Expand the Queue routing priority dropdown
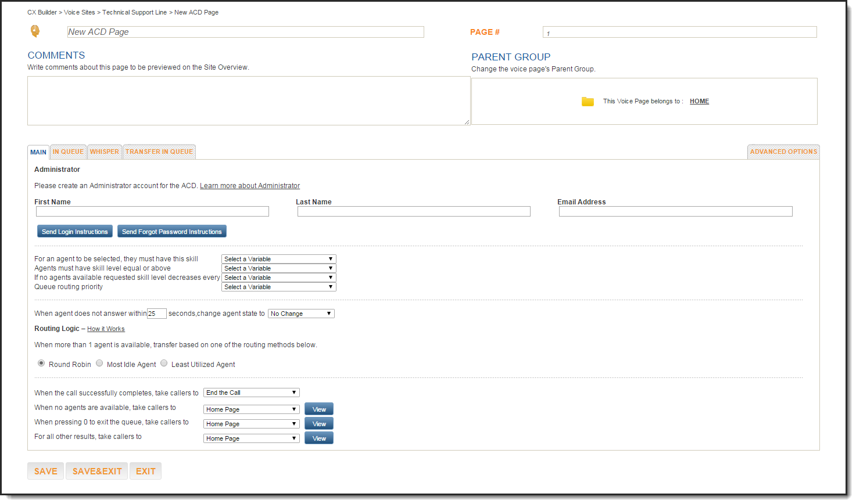This screenshot has height=504, width=856. (278, 287)
